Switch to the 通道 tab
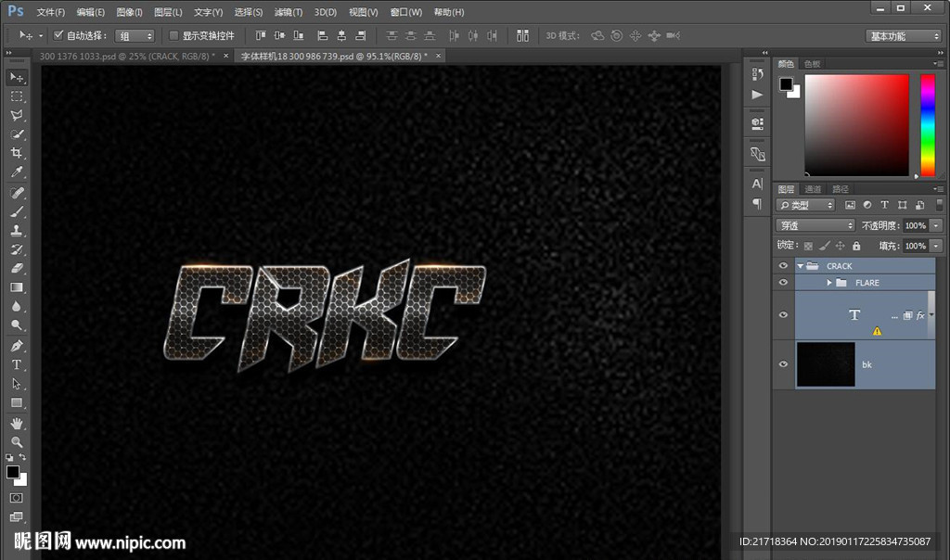The width and height of the screenshot is (950, 560). tap(813, 189)
